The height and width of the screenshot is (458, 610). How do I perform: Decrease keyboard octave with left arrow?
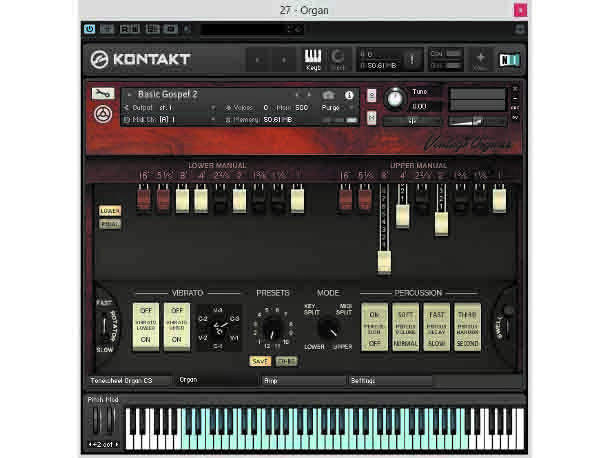[90, 444]
